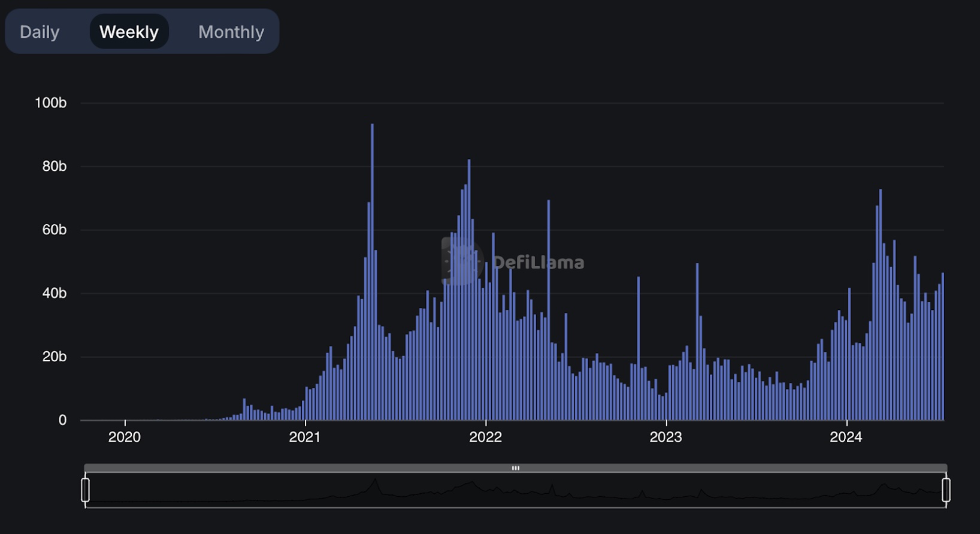This screenshot has width=980, height=534.
Task: Click the 60b y-axis label
Action: click(55, 230)
